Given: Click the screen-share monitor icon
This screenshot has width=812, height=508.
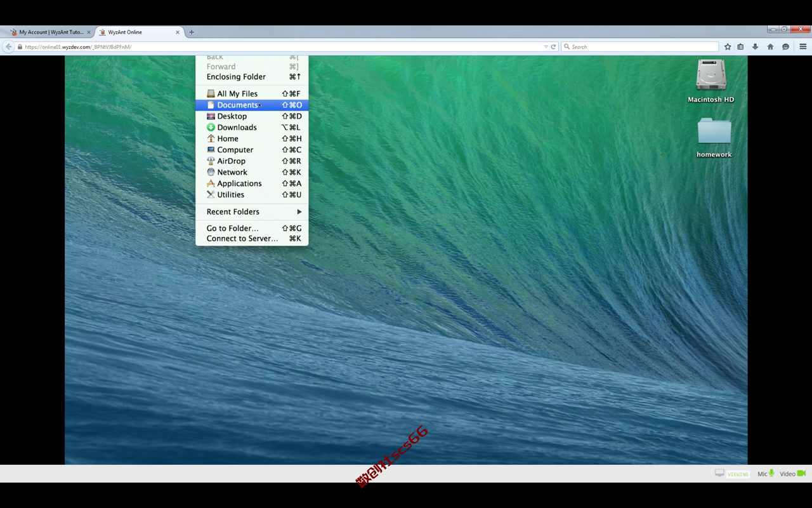Looking at the screenshot, I should click(719, 473).
